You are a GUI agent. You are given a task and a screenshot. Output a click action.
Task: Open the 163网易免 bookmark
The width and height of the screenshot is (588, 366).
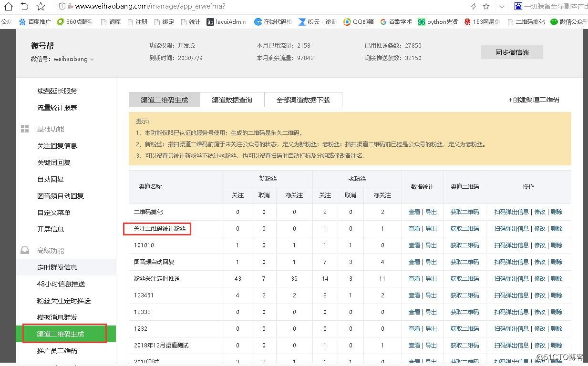click(482, 21)
